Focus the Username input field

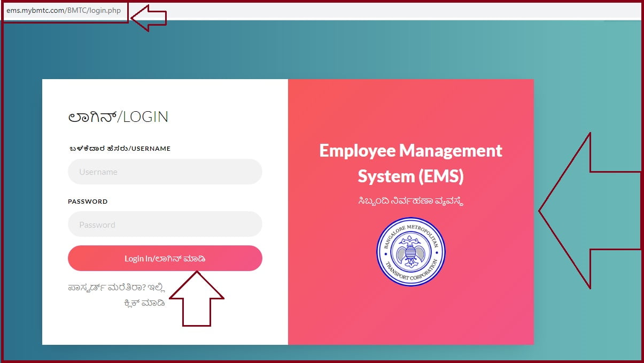(165, 172)
